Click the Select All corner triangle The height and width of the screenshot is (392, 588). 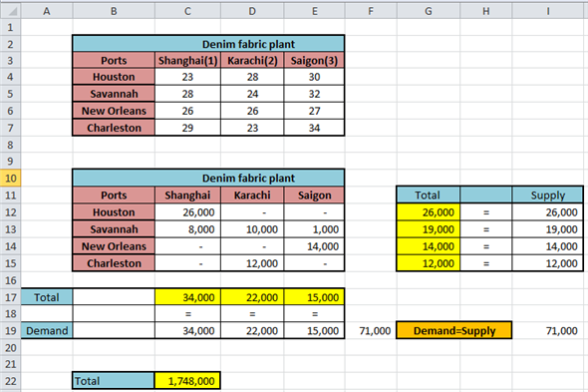pos(10,11)
